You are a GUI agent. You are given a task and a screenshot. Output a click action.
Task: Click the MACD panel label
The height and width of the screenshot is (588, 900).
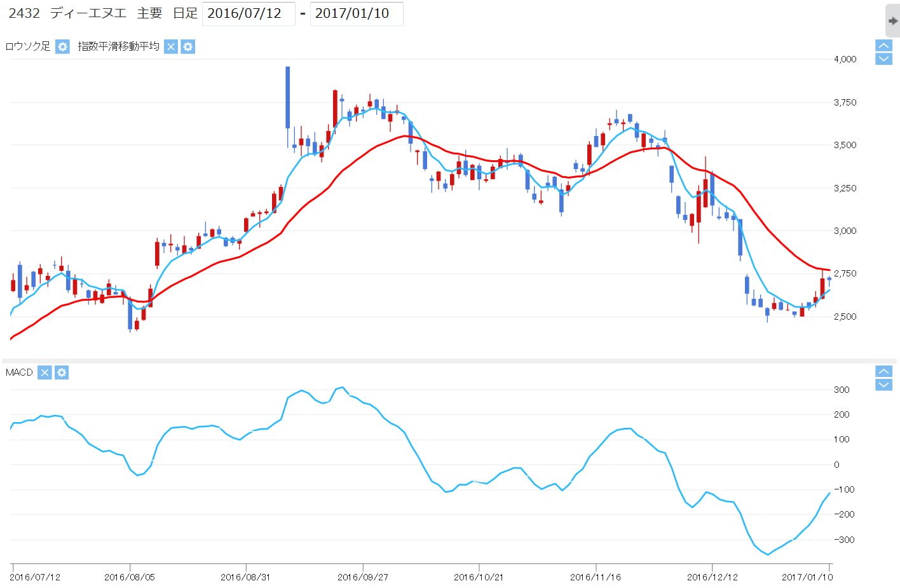(x=19, y=373)
